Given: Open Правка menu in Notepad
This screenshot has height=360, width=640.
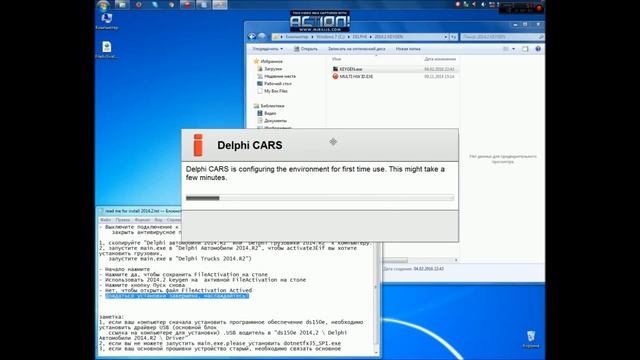Looking at the screenshot, I should [x=122, y=220].
